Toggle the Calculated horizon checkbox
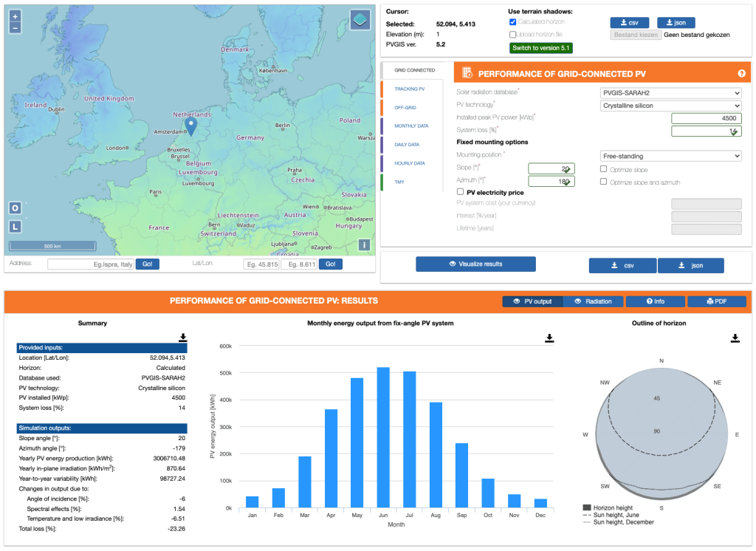This screenshot has height=551, width=756. pos(513,22)
